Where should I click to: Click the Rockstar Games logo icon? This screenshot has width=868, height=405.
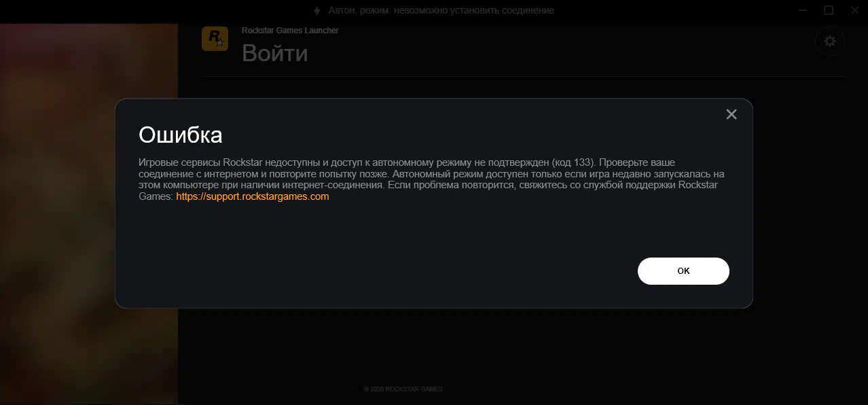point(215,39)
